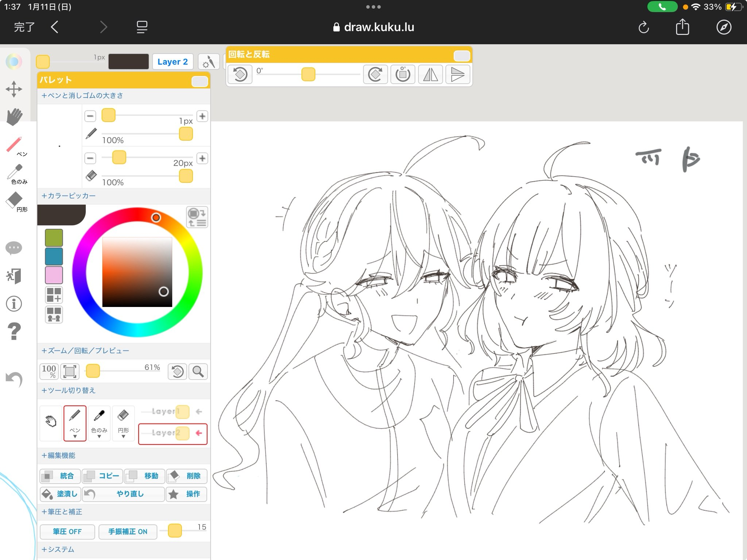Select the hand pan tool in left sidebar
Viewport: 747px width, 560px height.
pos(14,117)
